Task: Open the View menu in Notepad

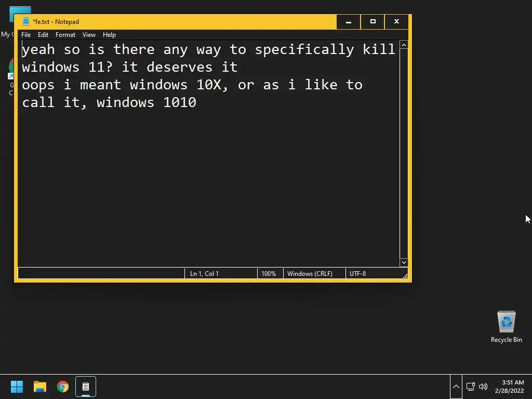Action: (89, 35)
